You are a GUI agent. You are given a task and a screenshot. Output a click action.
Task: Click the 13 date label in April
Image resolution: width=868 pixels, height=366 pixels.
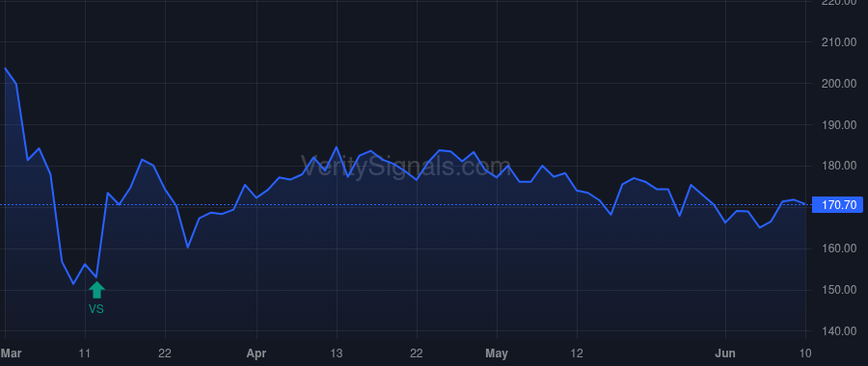337,353
